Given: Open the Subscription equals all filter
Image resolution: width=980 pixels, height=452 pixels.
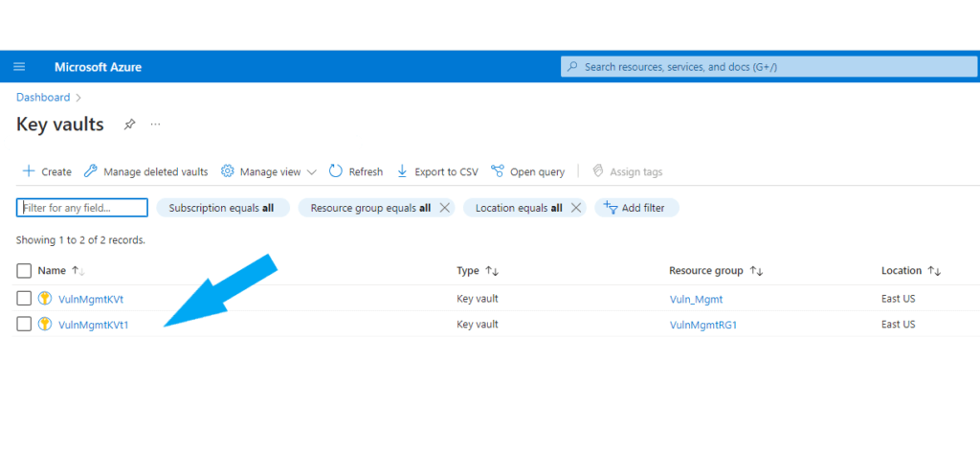Looking at the screenshot, I should click(x=221, y=208).
